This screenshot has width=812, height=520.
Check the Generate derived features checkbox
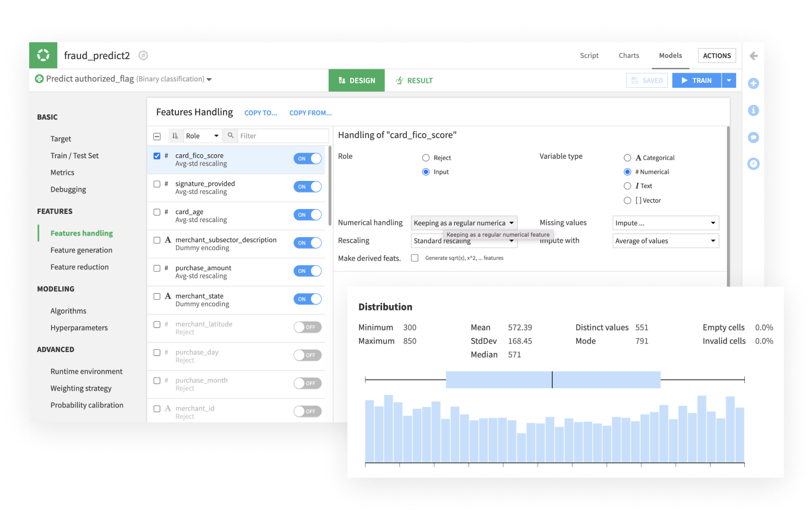tap(415, 258)
